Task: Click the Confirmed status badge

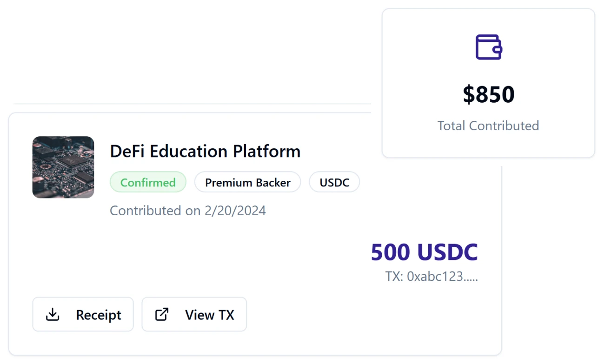Action: 148,182
